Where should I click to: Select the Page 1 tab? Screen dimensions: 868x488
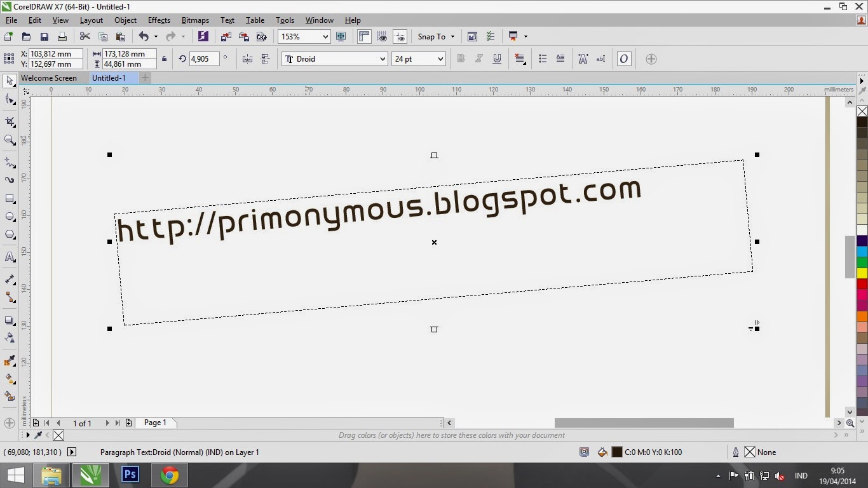point(155,423)
